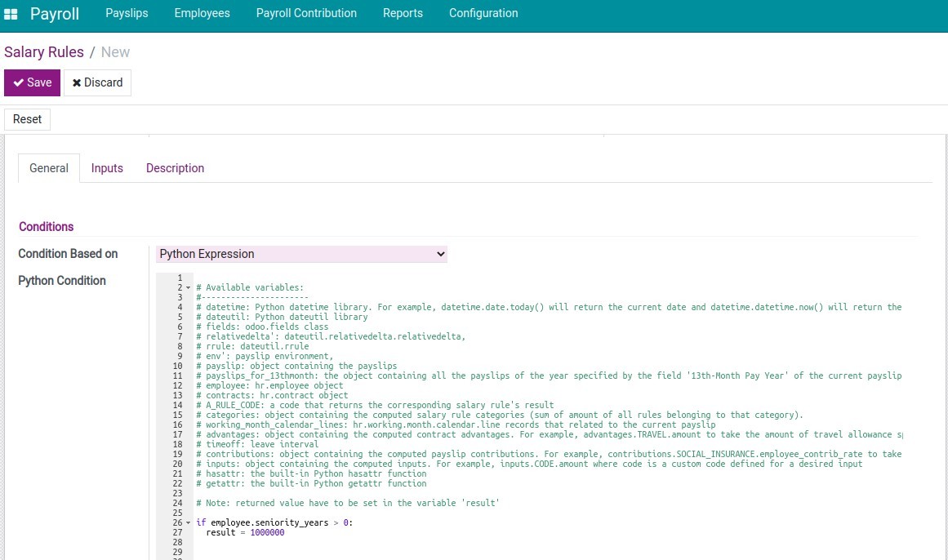The height and width of the screenshot is (560, 948).
Task: Open the Employees menu
Action: pyautogui.click(x=202, y=13)
